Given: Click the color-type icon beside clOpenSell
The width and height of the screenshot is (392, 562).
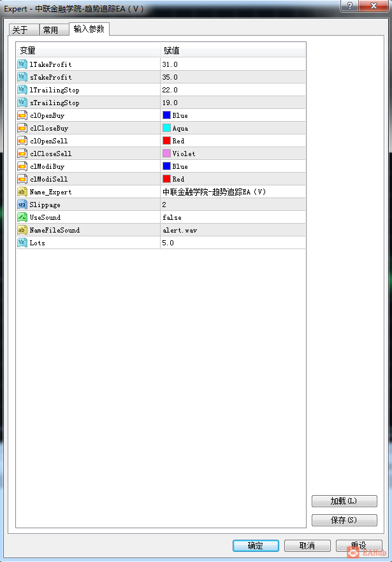Looking at the screenshot, I should tap(22, 141).
